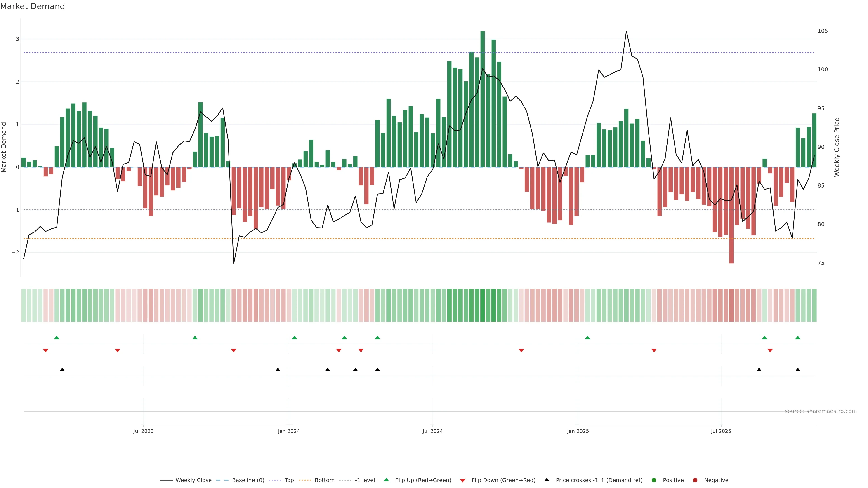Screen dimensions: 868x488
Task: Click the Weekly Close Price axis title
Action: click(837, 147)
